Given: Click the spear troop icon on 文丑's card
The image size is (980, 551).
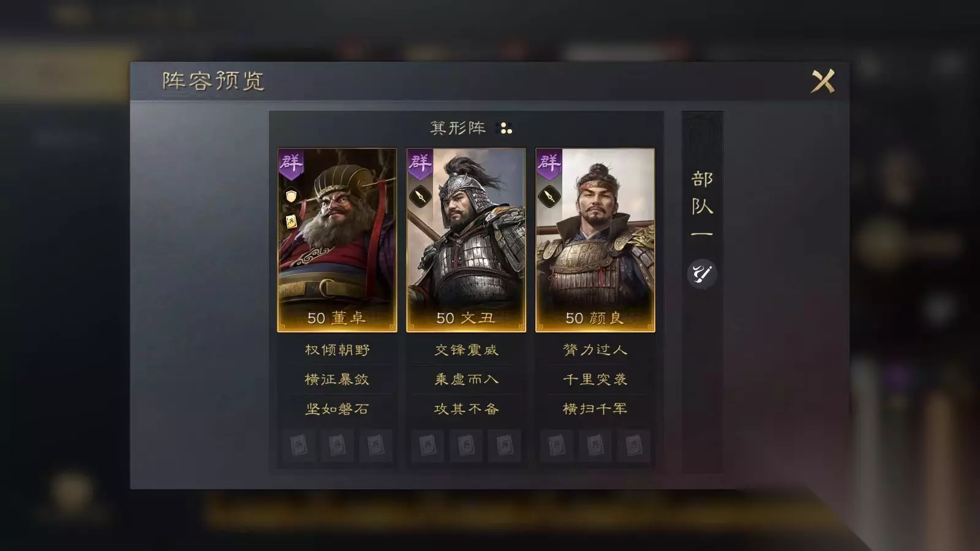Looking at the screenshot, I should tap(420, 197).
